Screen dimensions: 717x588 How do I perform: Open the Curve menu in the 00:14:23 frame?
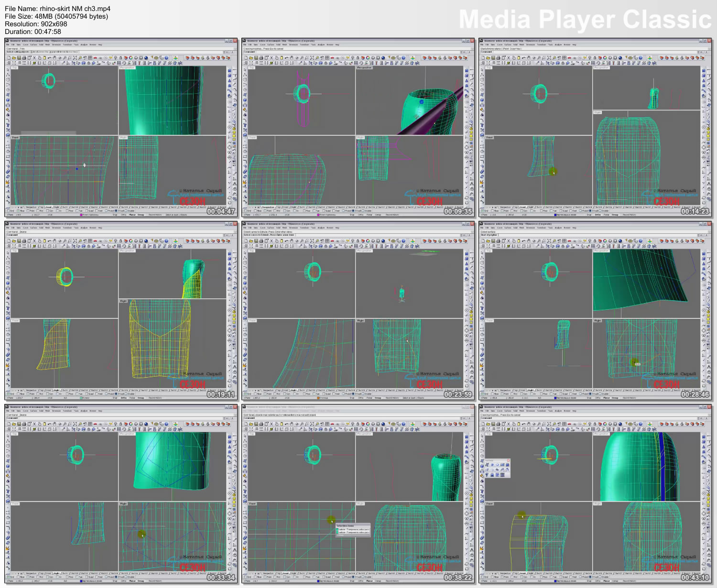500,45
